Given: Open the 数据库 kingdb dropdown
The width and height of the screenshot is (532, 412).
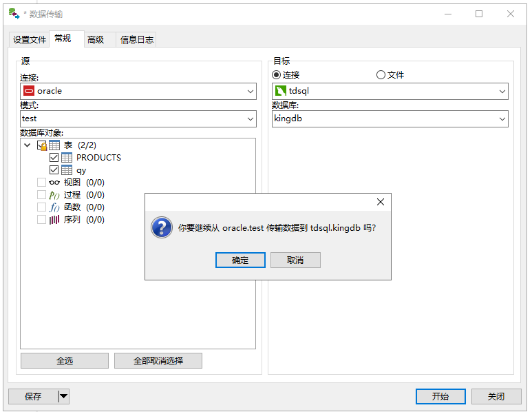Looking at the screenshot, I should pos(502,119).
